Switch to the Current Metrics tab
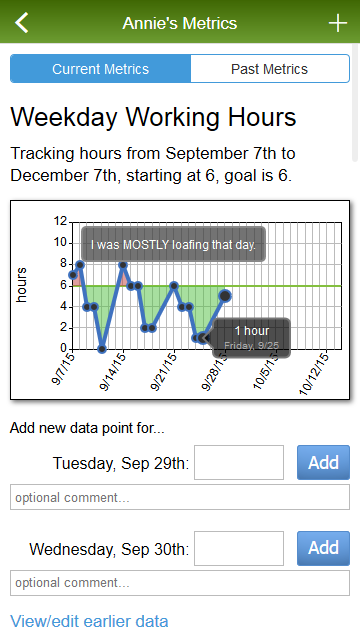This screenshot has width=360, height=640. point(100,69)
